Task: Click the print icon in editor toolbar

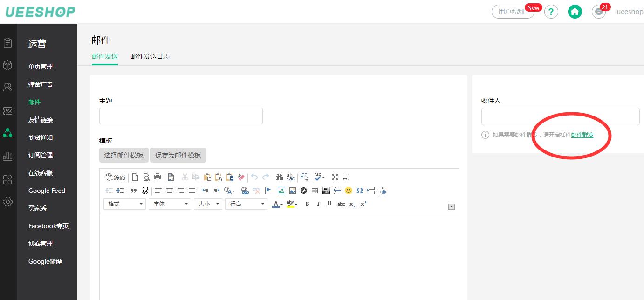Action: tap(158, 177)
